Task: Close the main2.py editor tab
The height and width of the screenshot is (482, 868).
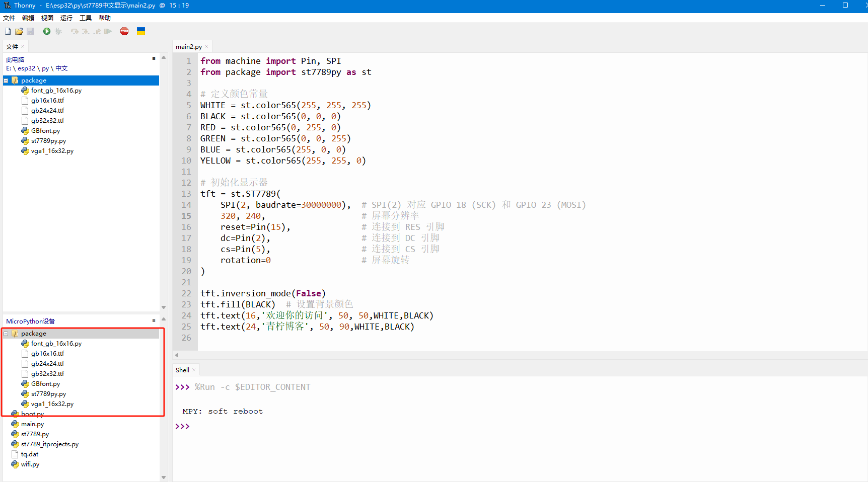Action: coord(206,46)
